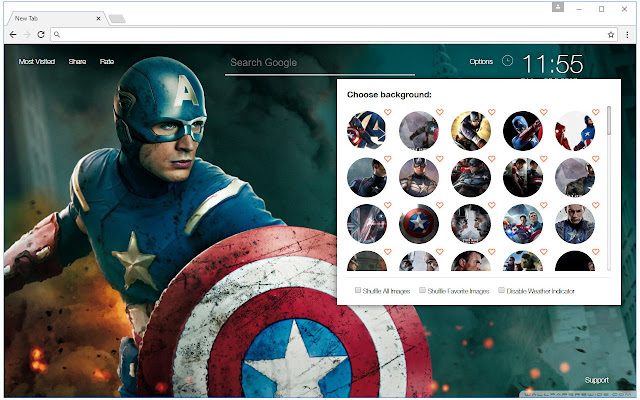The height and width of the screenshot is (400, 640).
Task: Choose the black-backdrop comic Captain America thumbnail
Action: pos(523,131)
